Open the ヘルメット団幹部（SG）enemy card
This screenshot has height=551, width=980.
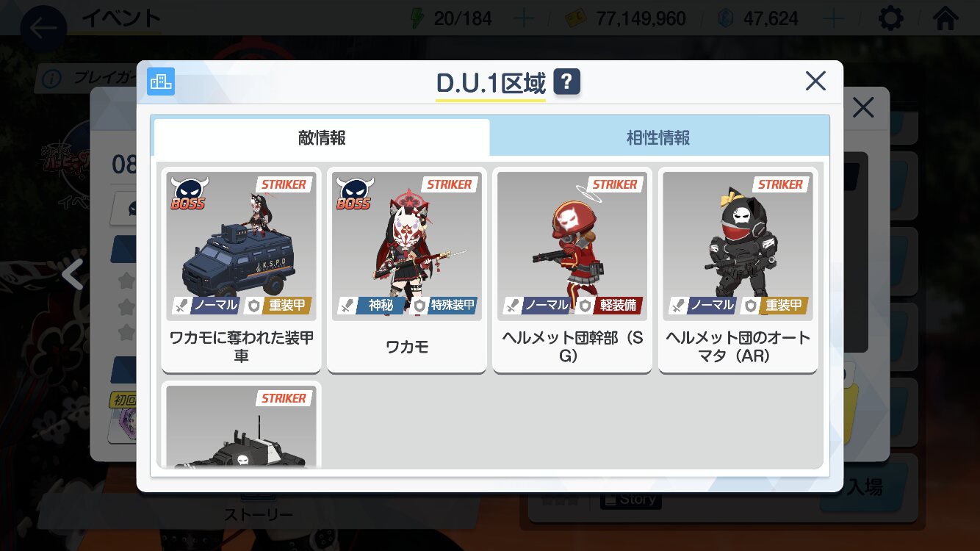point(572,270)
